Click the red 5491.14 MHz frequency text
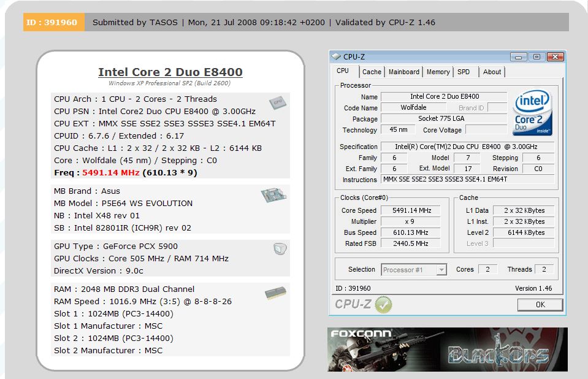Viewport: 588px width, 379px height. (111, 172)
